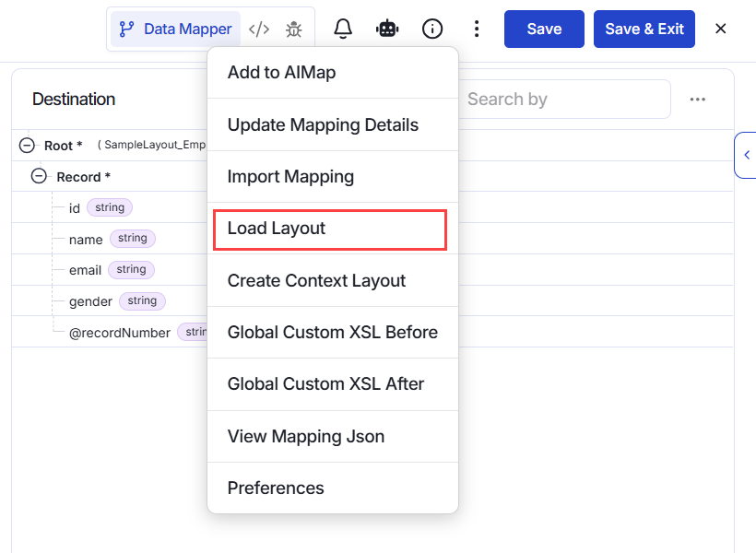Viewport: 756px width, 553px height.
Task: Open Destination panel ellipsis options
Action: pyautogui.click(x=698, y=100)
